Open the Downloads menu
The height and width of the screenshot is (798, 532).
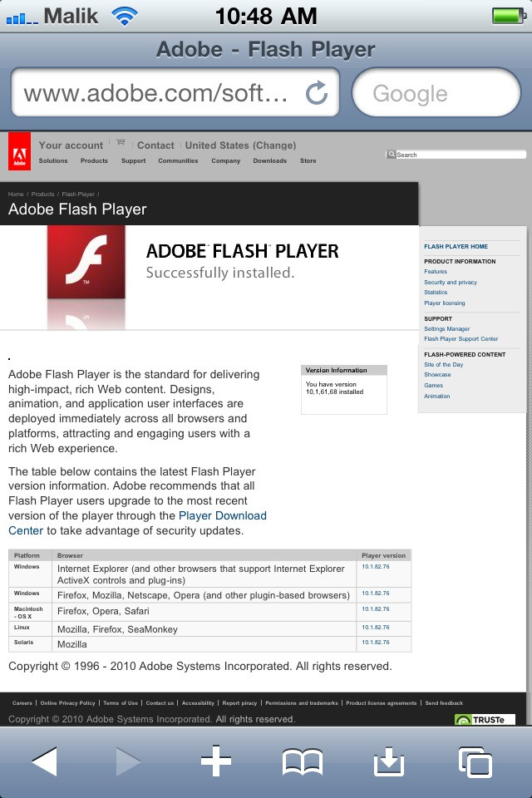[x=270, y=160]
